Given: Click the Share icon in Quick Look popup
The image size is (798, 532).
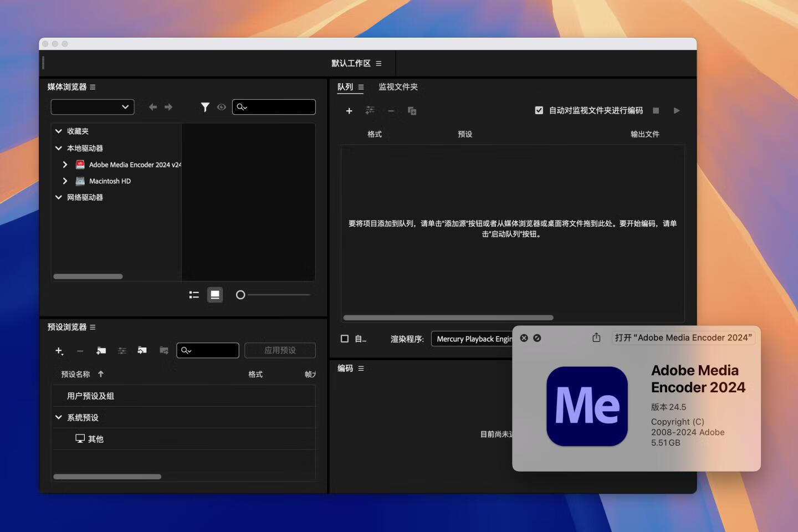Looking at the screenshot, I should [x=596, y=337].
